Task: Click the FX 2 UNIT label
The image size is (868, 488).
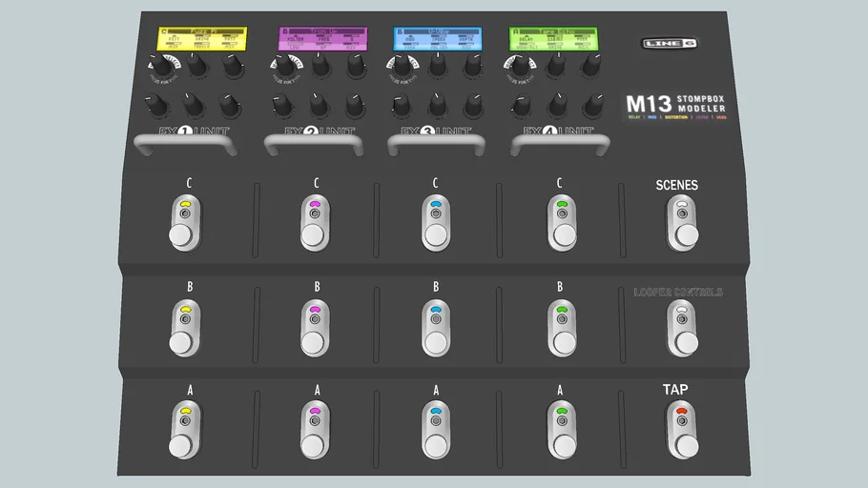Action: 320,132
